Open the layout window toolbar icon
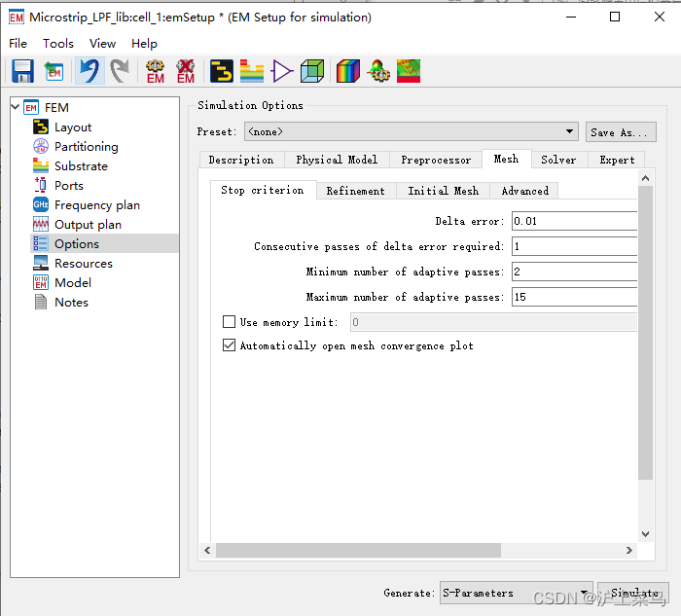This screenshot has width=681, height=616. 222,71
